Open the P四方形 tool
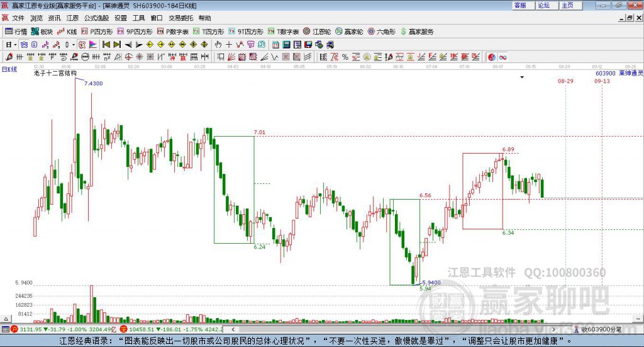644x347 pixels. click(x=97, y=31)
